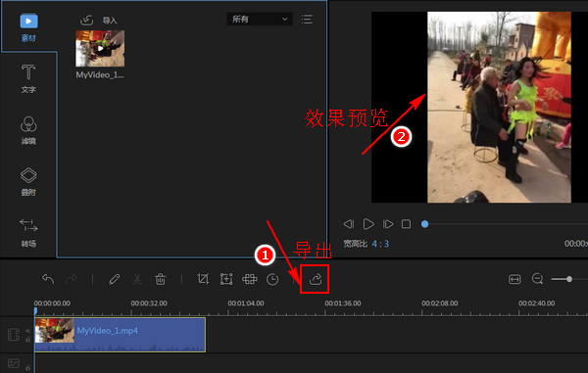Expand the 所有 media filter dropdown
This screenshot has width=588, height=373.
coord(260,20)
